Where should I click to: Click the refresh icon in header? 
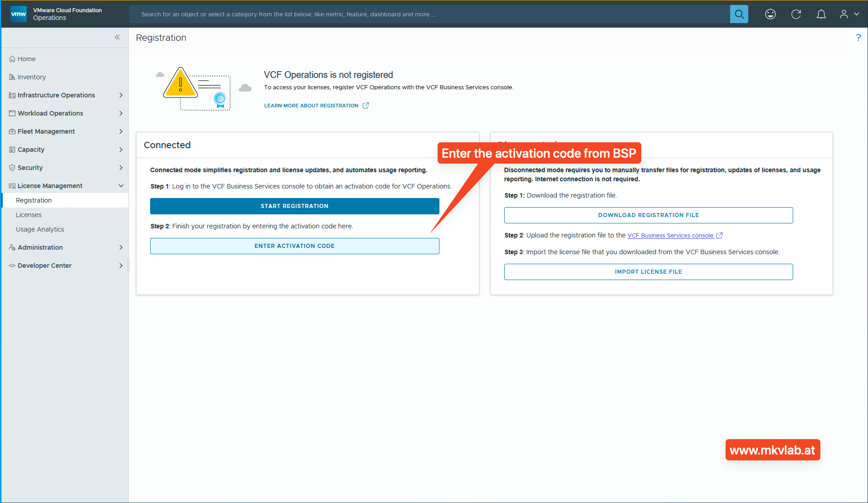(x=796, y=14)
